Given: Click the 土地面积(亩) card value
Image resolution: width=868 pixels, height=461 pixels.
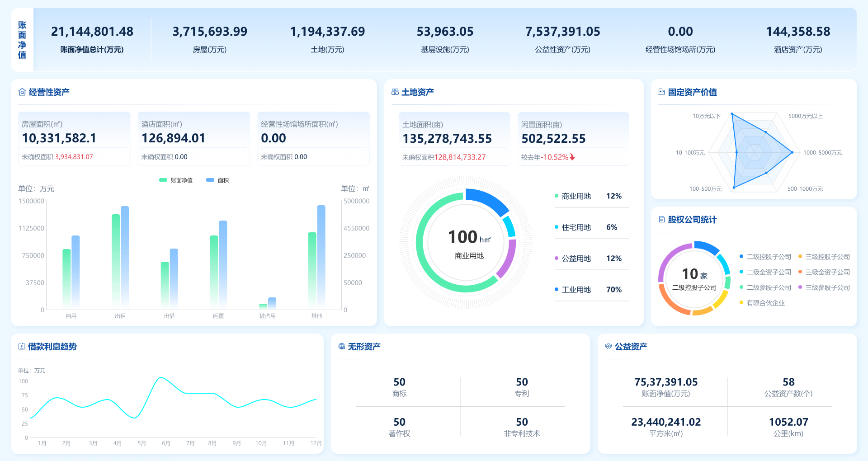Looking at the screenshot, I should click(447, 139).
